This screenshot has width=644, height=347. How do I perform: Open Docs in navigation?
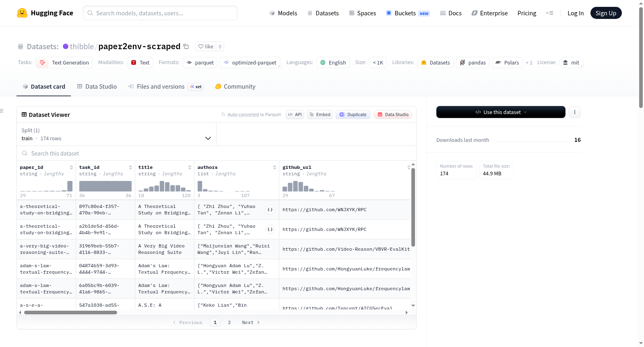click(450, 13)
